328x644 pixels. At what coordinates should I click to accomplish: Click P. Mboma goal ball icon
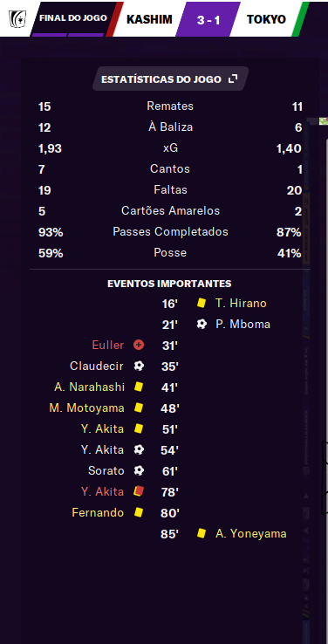(x=202, y=324)
